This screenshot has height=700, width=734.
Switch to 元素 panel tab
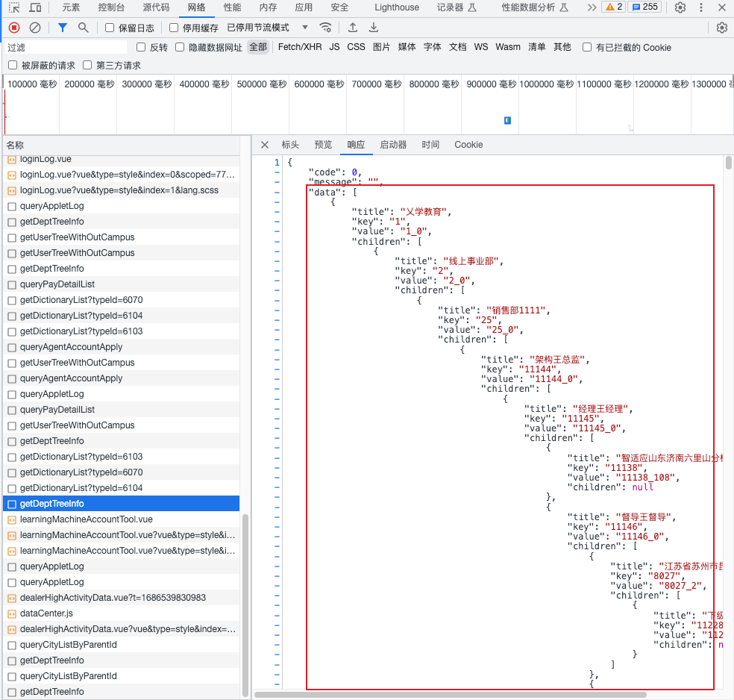click(71, 7)
